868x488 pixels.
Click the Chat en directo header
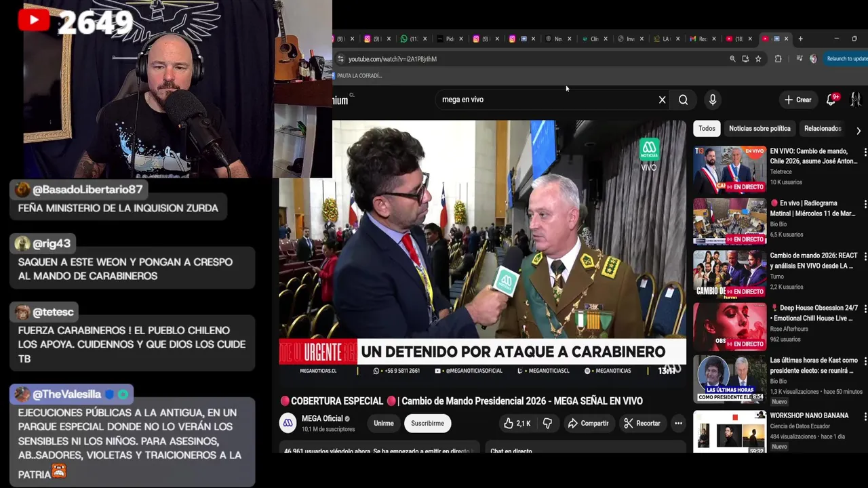(x=511, y=451)
